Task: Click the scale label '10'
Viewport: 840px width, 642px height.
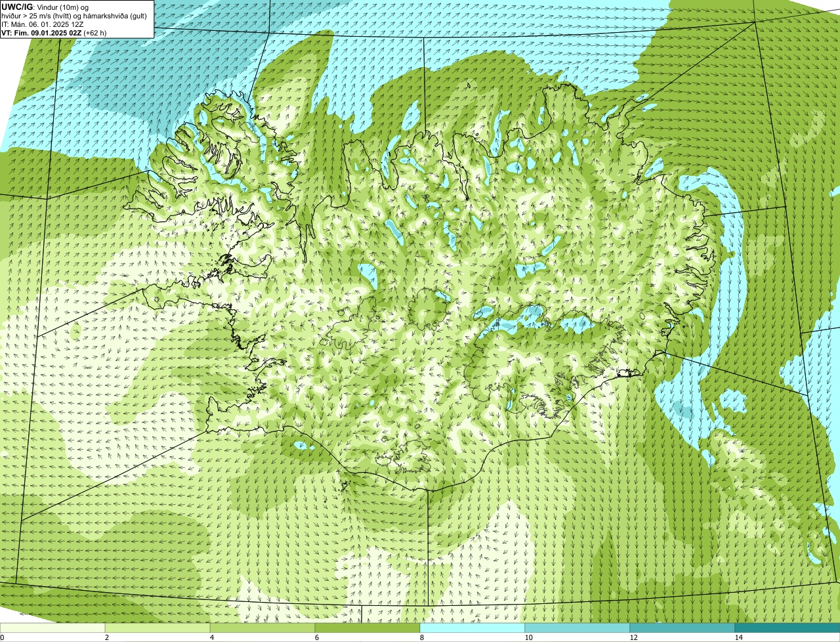Action: [x=528, y=637]
